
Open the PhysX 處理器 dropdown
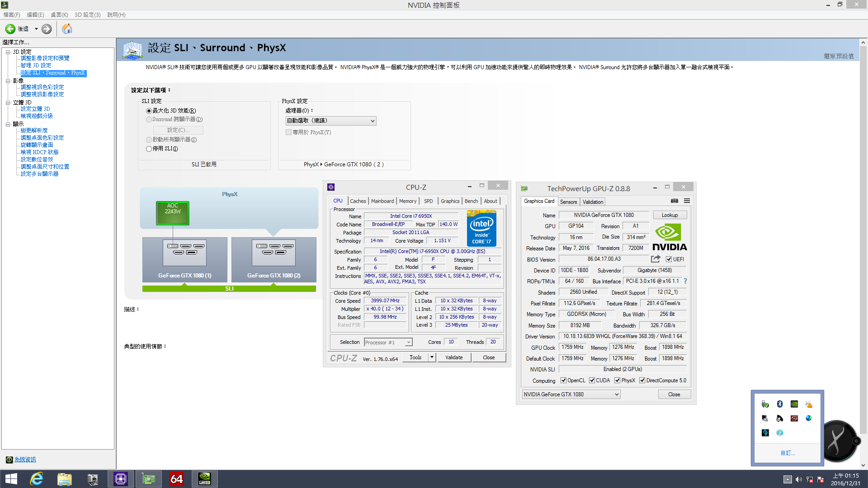coord(331,121)
